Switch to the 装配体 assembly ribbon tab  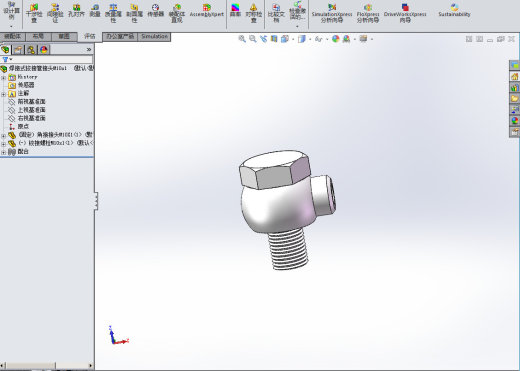[12, 36]
